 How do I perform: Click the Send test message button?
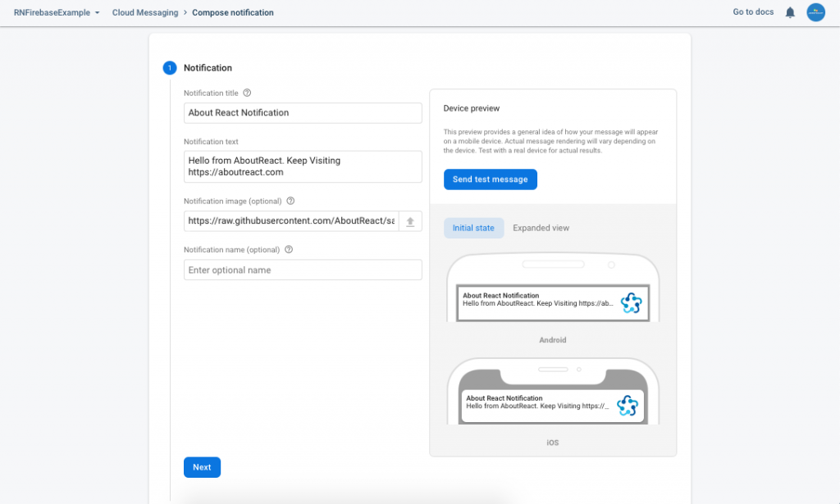click(x=491, y=179)
